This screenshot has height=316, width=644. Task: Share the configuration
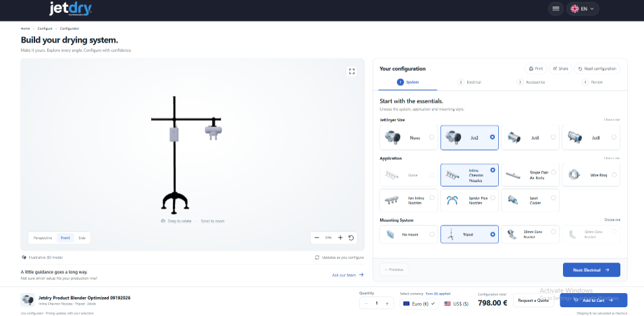point(560,69)
